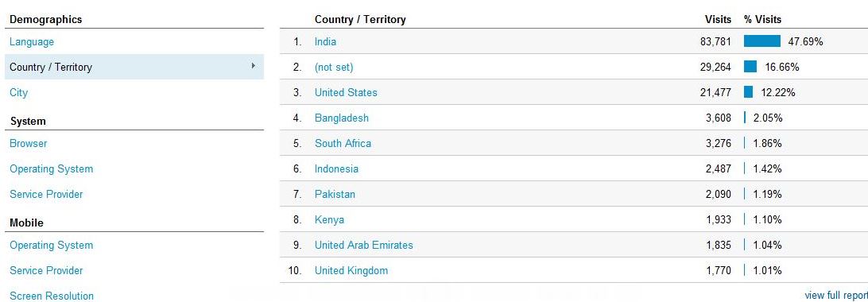Open the Browser report under System
The image size is (868, 302).
29,144
